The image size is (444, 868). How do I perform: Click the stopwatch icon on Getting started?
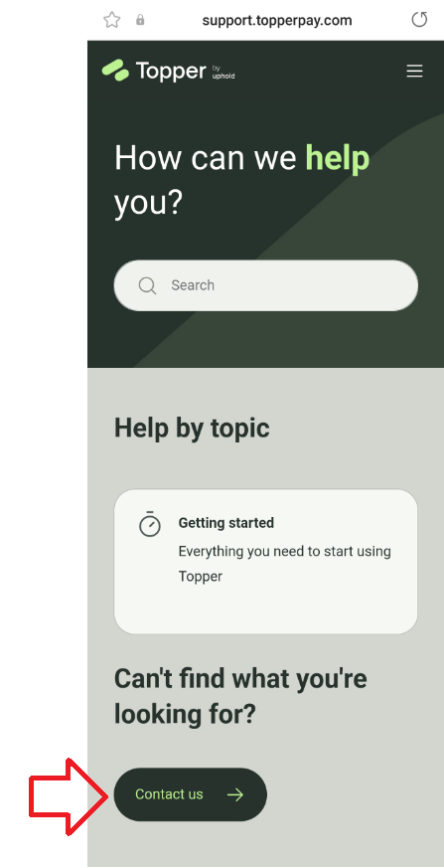tap(149, 524)
